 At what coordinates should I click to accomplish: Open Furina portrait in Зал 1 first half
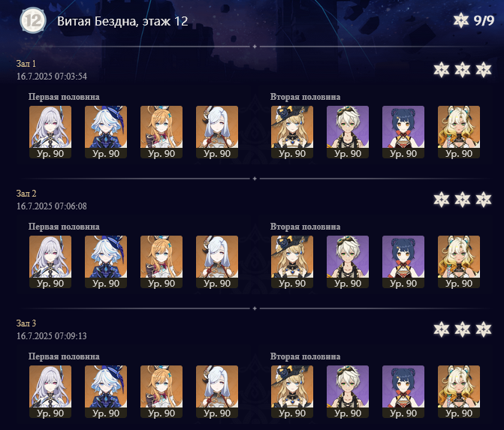coord(106,132)
